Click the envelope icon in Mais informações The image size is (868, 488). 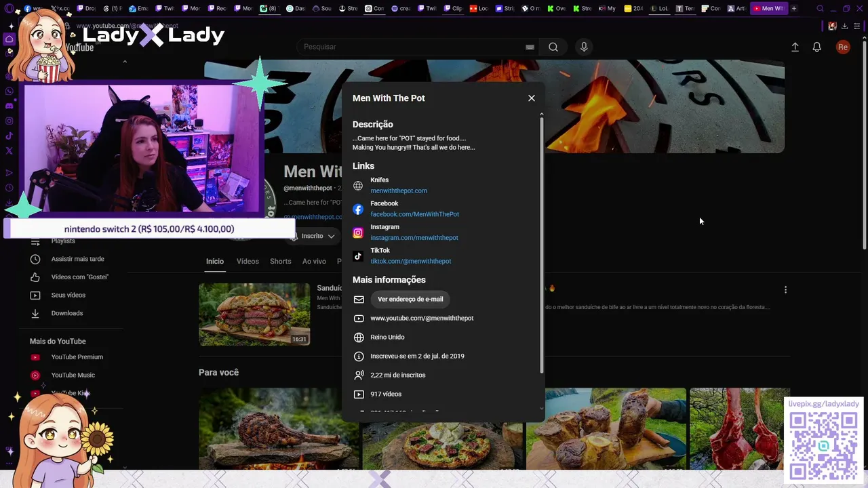(x=359, y=300)
